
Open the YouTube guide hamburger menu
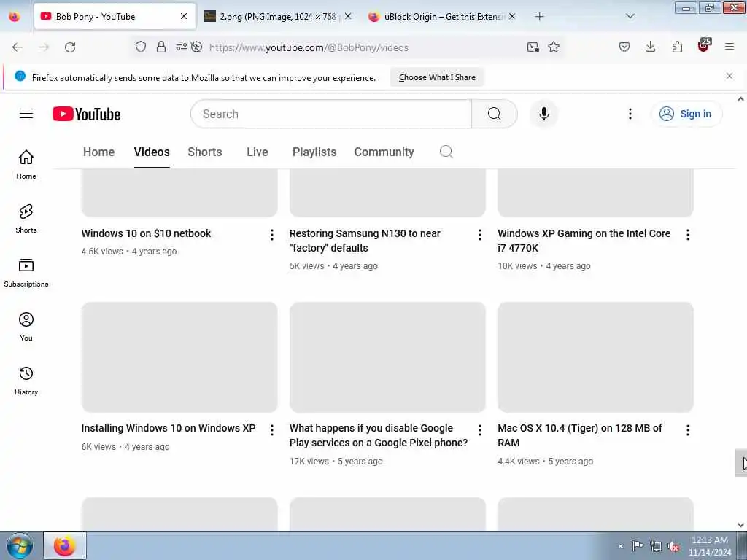(26, 113)
